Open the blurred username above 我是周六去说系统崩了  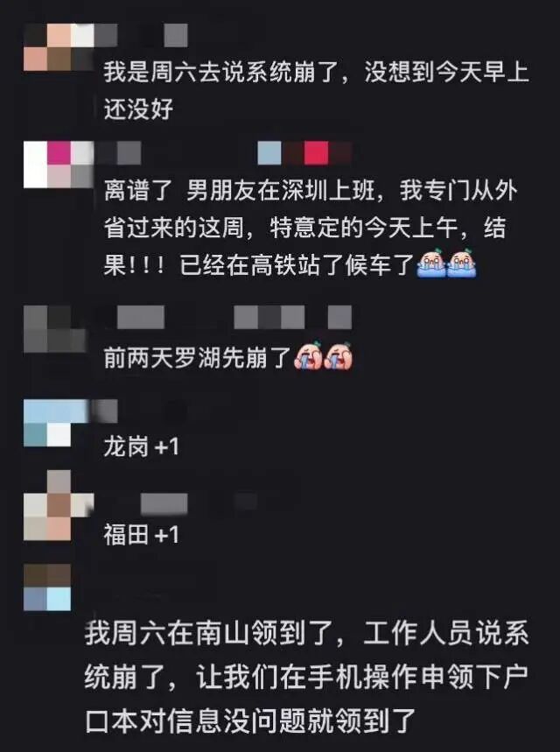[x=141, y=36]
